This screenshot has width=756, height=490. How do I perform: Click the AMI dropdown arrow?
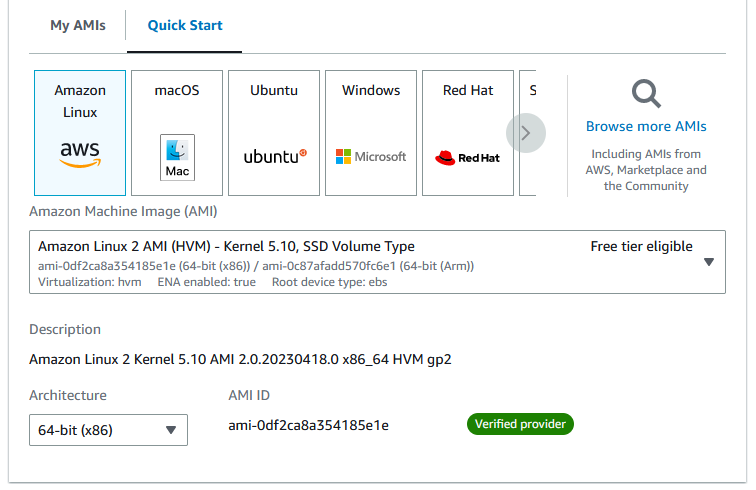[x=709, y=262]
